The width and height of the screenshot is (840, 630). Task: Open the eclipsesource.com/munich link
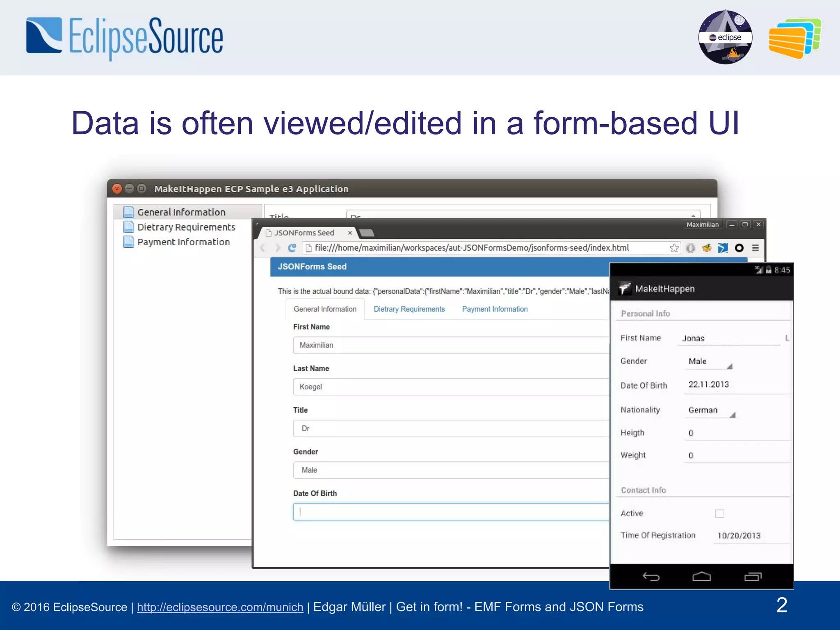point(220,607)
